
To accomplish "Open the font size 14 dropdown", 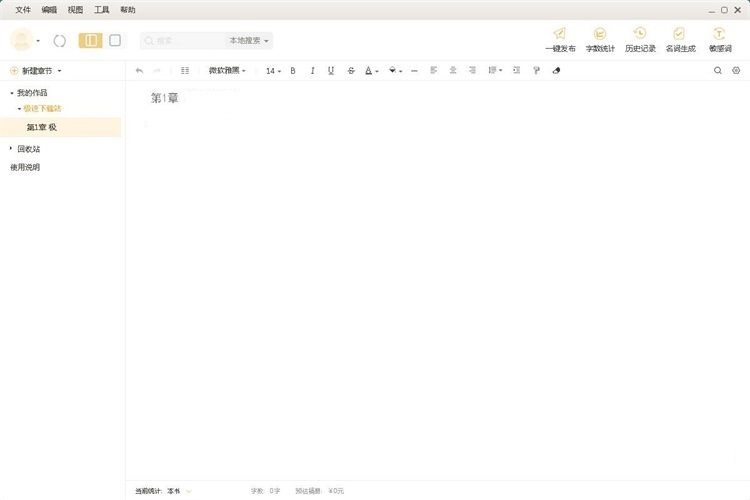I will tap(273, 71).
